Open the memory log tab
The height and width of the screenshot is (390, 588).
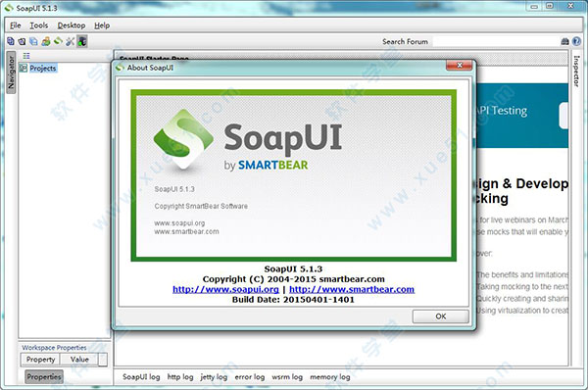pyautogui.click(x=330, y=377)
